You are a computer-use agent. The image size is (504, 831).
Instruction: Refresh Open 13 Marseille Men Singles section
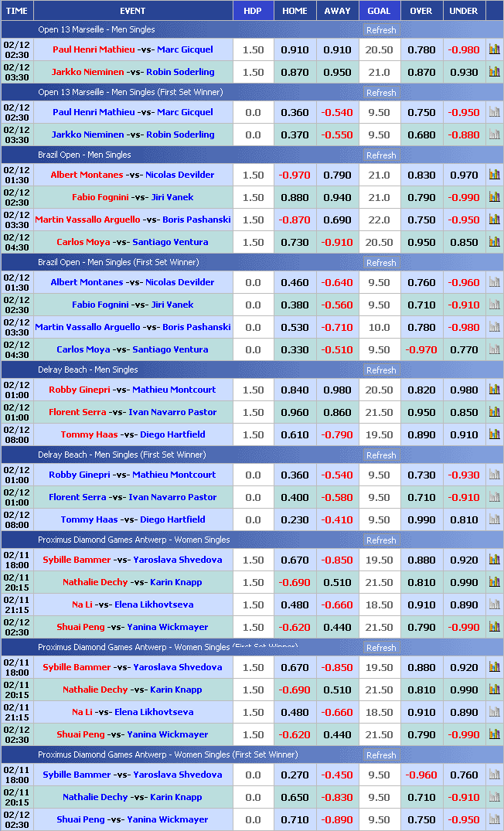point(381,30)
